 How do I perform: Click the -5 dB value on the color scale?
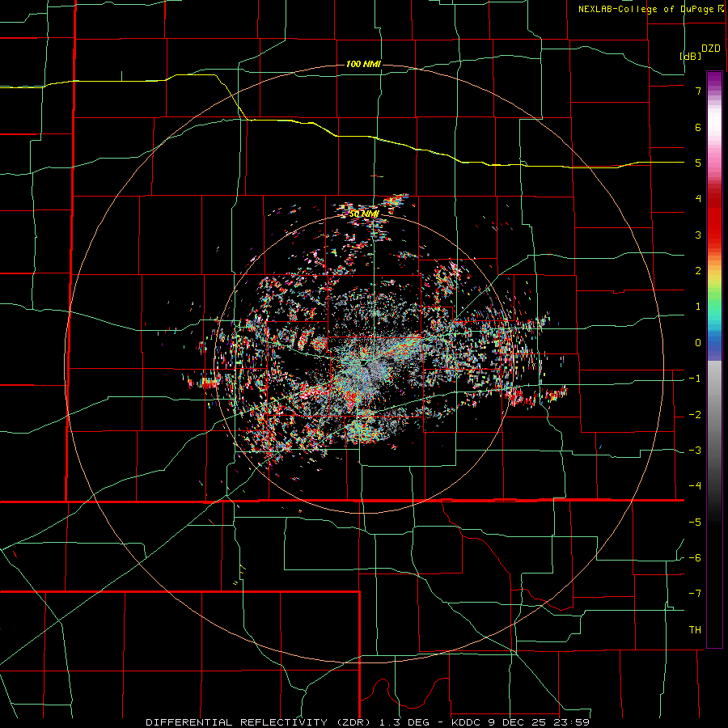tap(695, 522)
